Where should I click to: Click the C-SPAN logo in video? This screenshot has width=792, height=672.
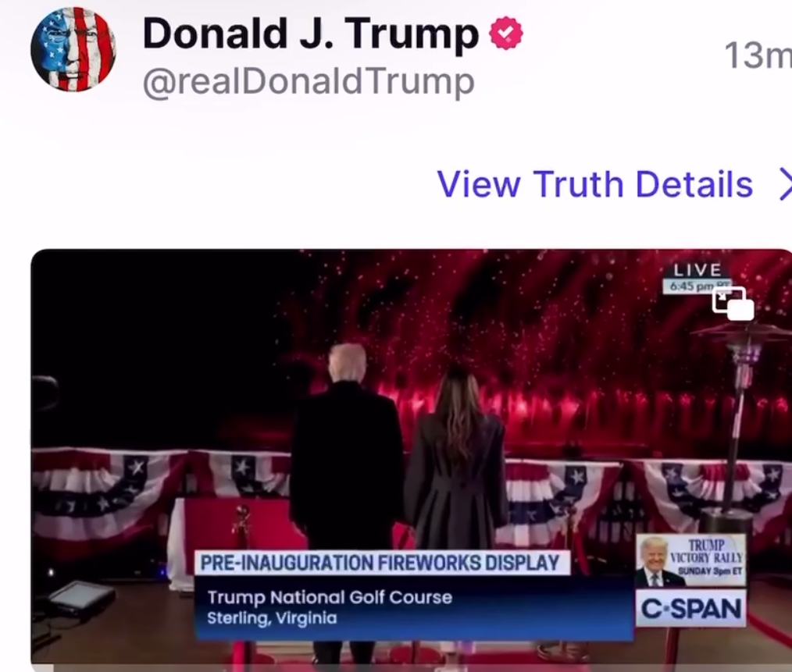tap(691, 608)
